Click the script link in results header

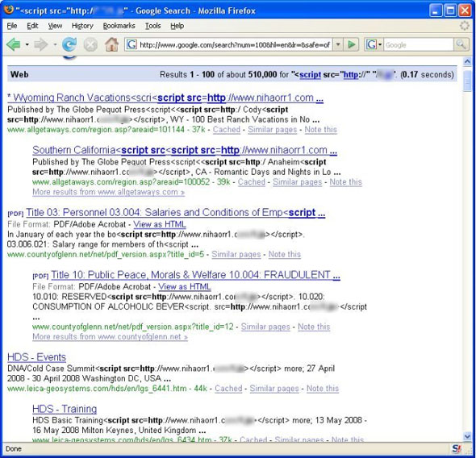[x=310, y=75]
